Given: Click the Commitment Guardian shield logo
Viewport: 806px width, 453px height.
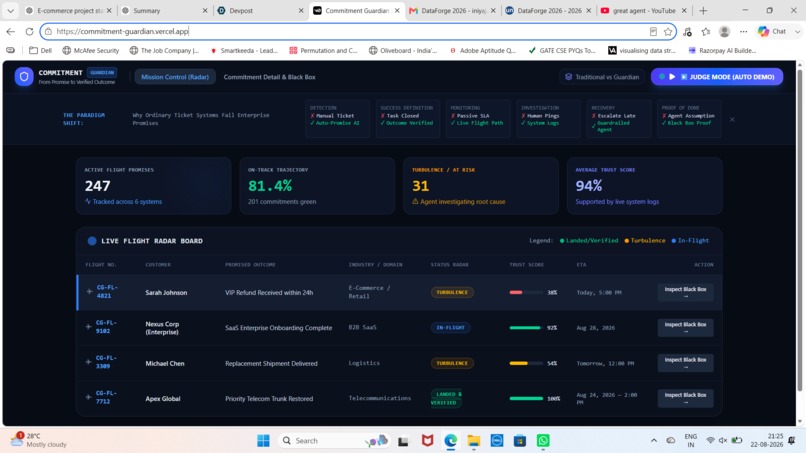Looking at the screenshot, I should (x=24, y=77).
